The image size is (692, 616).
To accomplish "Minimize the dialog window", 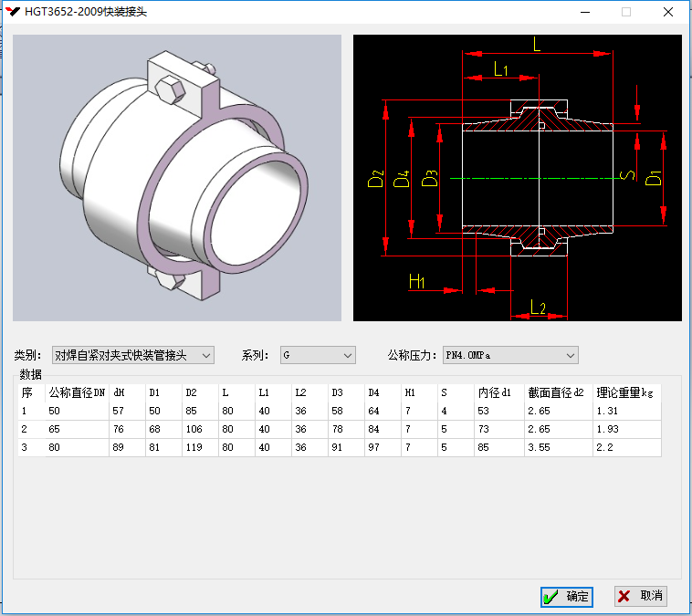I will click(x=584, y=12).
